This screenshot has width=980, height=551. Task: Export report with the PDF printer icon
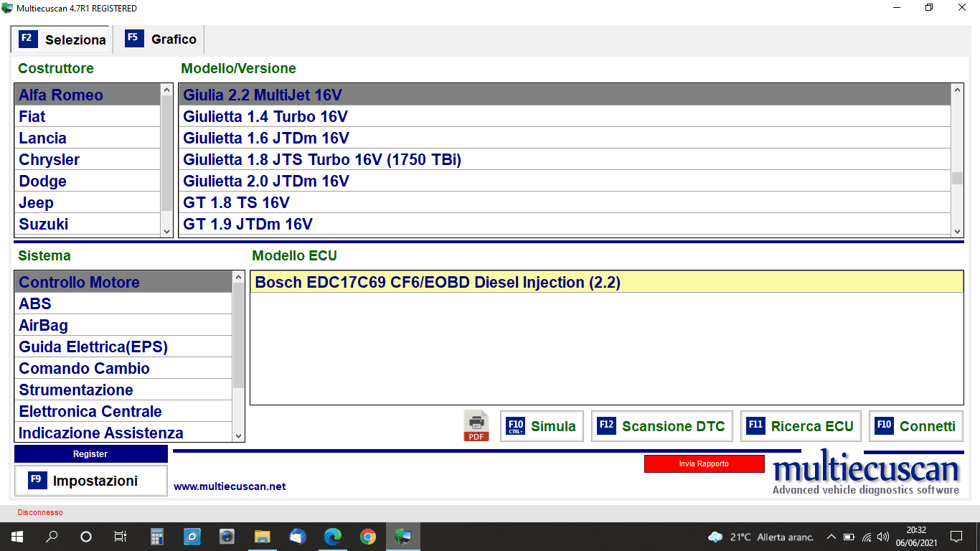[476, 426]
